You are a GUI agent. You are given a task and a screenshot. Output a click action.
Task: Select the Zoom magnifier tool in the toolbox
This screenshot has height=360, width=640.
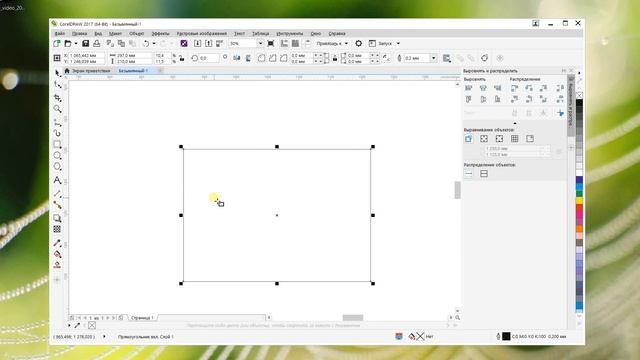[58, 109]
